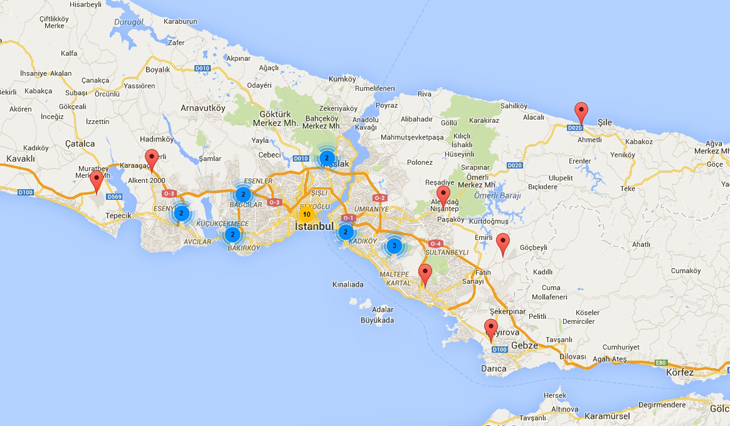Click the Göktürk Merkez Mh. label
730x426 pixels.
pos(275,118)
